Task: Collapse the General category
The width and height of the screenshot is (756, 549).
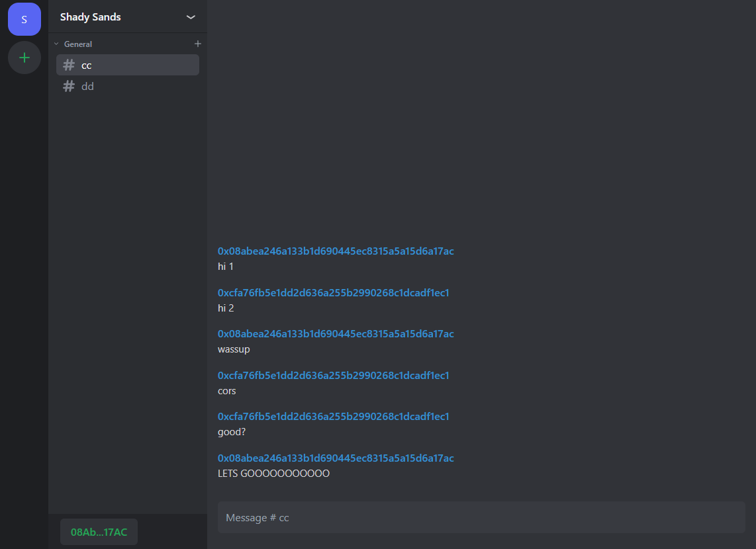Action: (56, 44)
